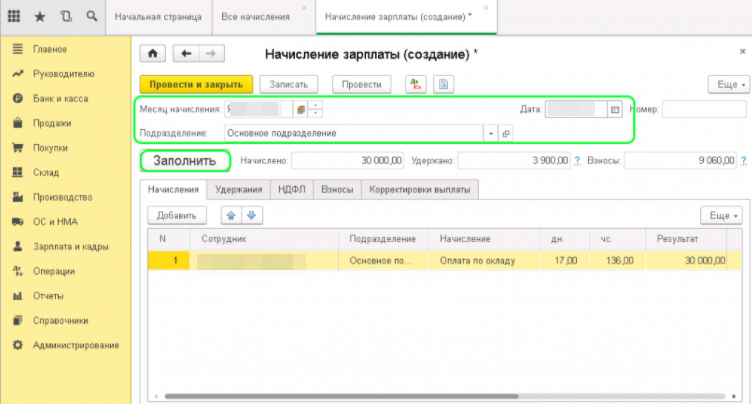Select the 17,00 days cell
The height and width of the screenshot is (404, 752).
point(565,261)
